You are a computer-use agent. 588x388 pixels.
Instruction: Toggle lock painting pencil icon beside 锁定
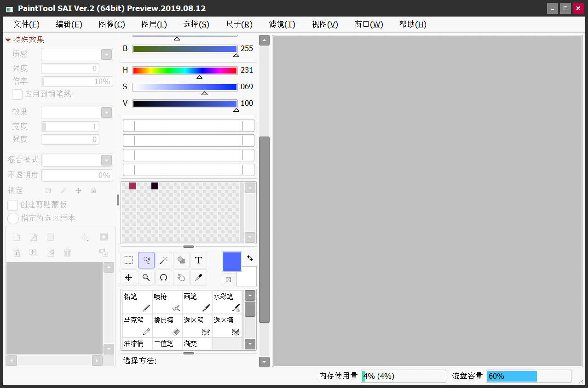[63, 190]
